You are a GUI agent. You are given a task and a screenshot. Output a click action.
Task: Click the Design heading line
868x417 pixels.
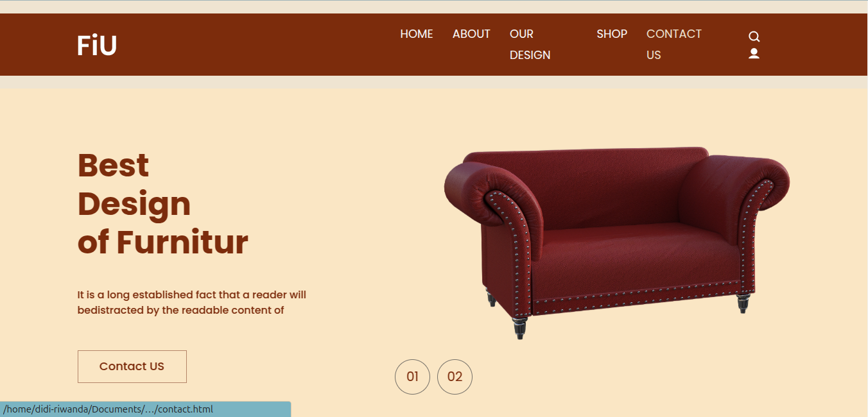(134, 204)
